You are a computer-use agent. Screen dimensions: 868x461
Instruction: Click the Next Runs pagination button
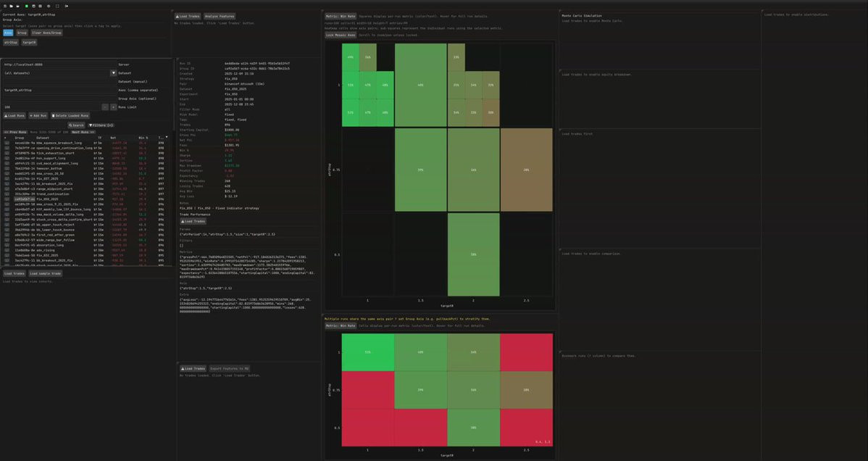point(83,133)
